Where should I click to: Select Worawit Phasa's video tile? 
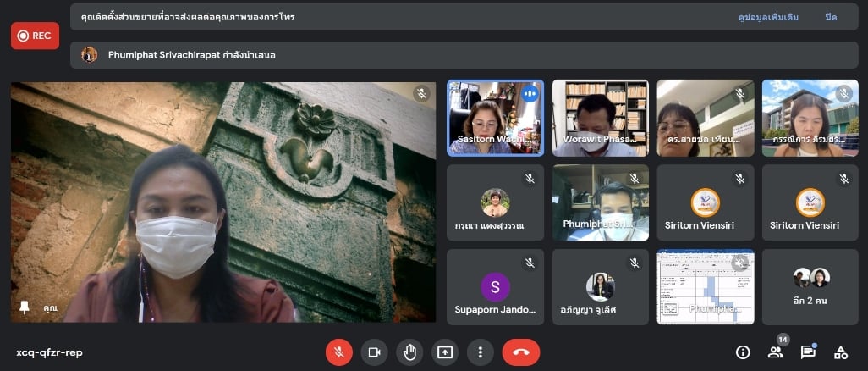[x=600, y=118]
